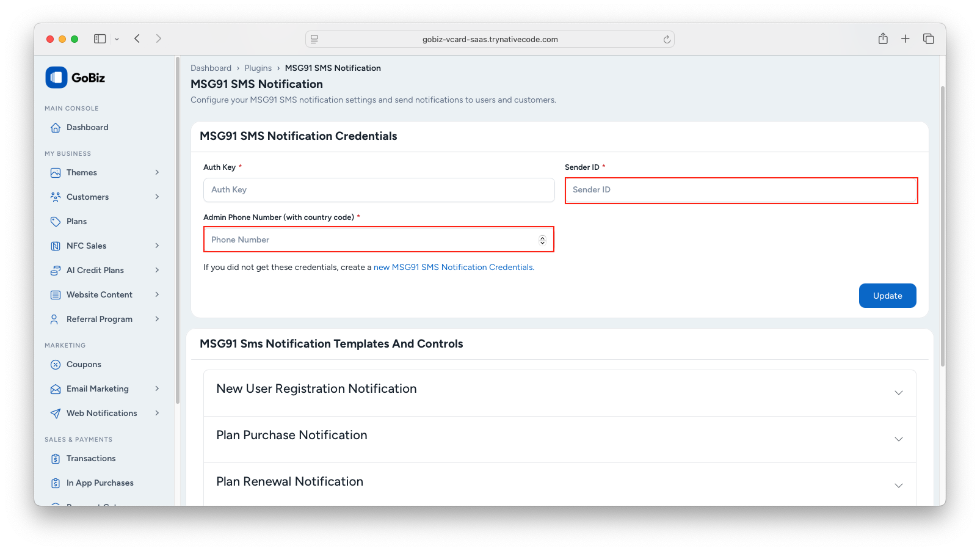Focus the Sender ID input field
Viewport: 980px width, 551px height.
coord(741,190)
